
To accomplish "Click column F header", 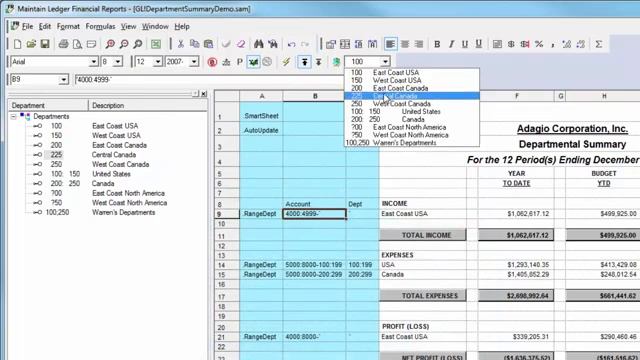I will (x=516, y=96).
